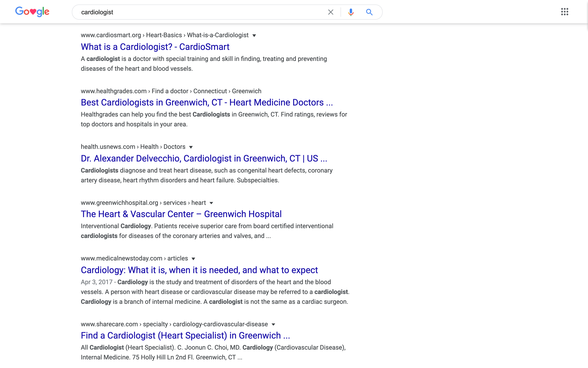Image resolution: width=588 pixels, height=368 pixels.
Task: Click the Google logo to go home
Action: [32, 12]
